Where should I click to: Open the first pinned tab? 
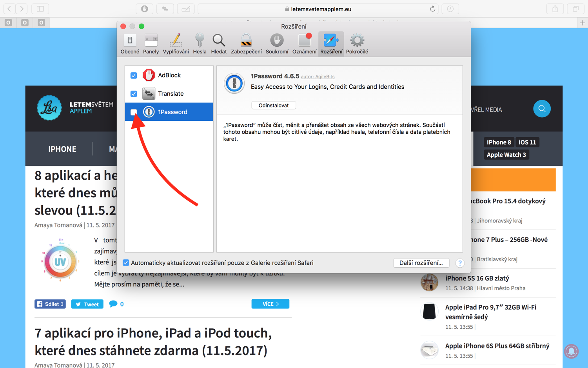click(x=8, y=23)
